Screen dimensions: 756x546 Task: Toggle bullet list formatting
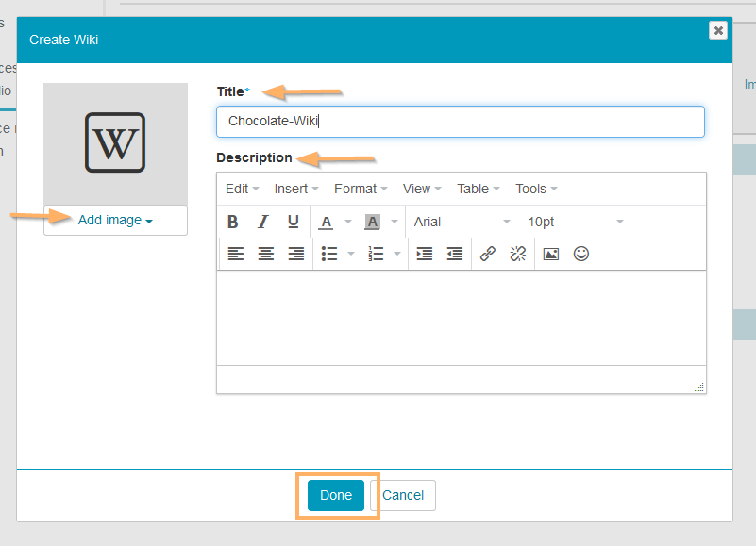click(x=329, y=254)
